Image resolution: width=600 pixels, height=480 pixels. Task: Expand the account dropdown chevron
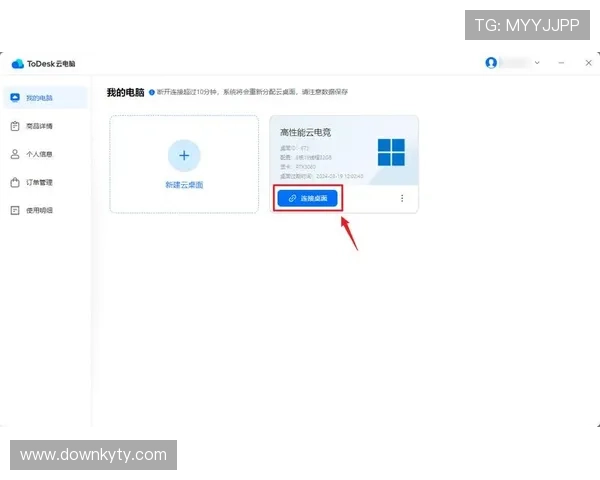point(537,62)
